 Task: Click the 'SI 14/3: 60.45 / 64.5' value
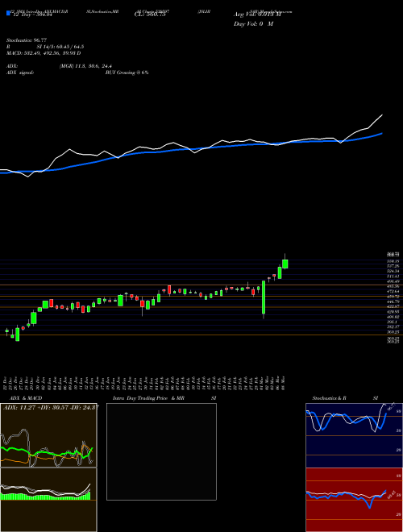60,48
